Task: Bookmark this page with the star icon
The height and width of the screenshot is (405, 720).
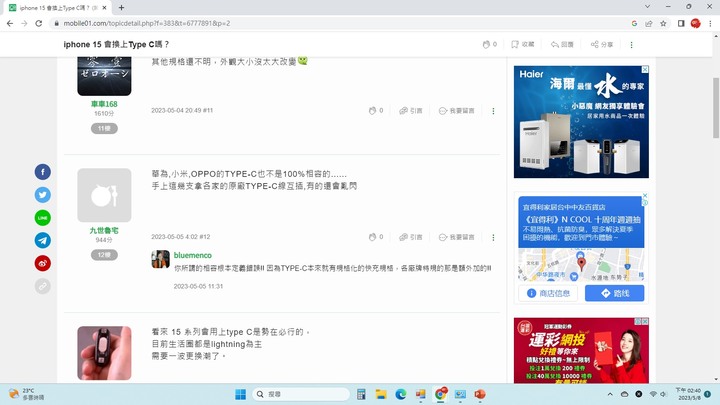Action: (663, 23)
